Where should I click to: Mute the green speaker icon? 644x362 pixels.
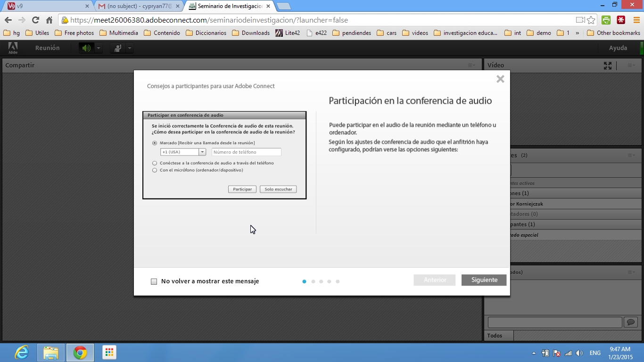(x=86, y=48)
